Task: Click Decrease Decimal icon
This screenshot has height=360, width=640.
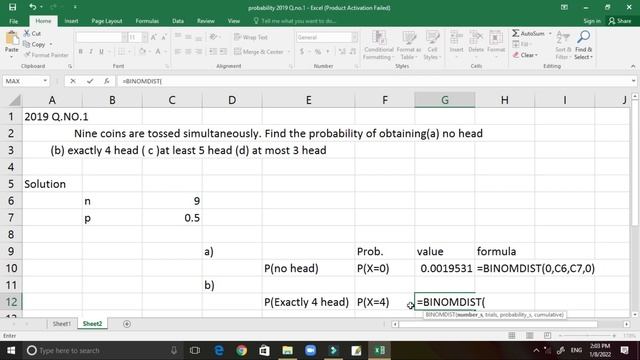Action: (352, 51)
